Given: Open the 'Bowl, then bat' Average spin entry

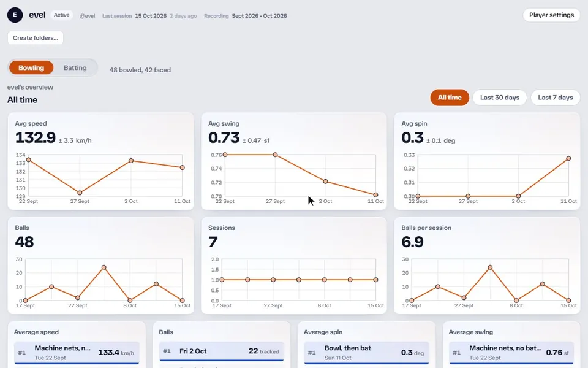Looking at the screenshot, I should click(366, 353).
